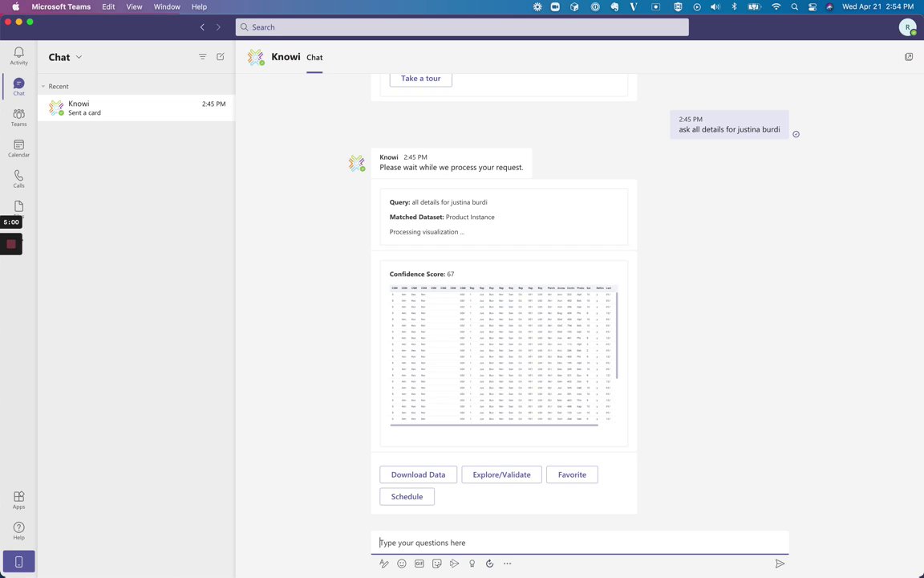This screenshot has height=578, width=924.
Task: Open the Chat dropdown chevron
Action: tap(79, 57)
